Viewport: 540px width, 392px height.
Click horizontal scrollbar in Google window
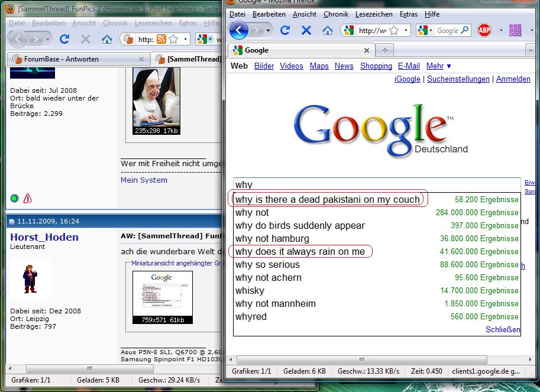362,359
